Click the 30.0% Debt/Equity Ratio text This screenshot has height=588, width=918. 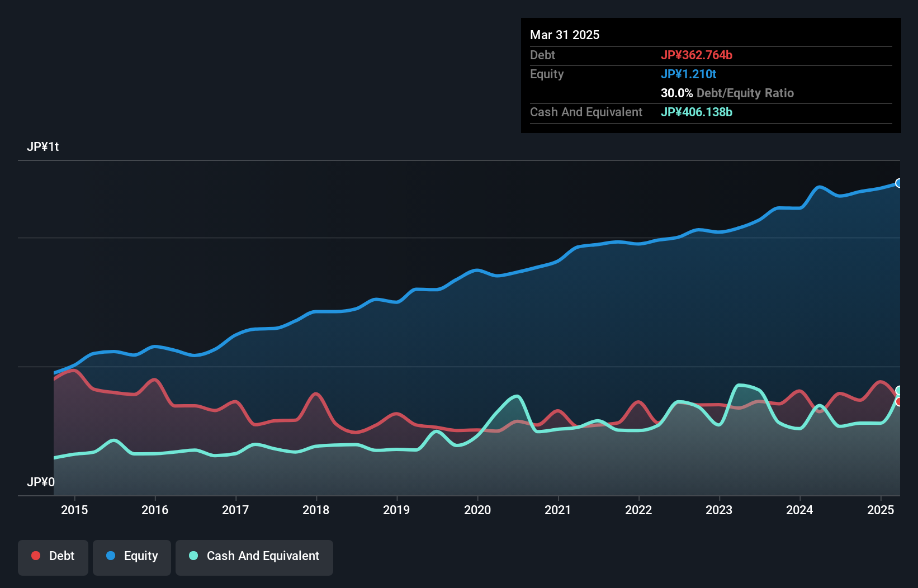pyautogui.click(x=727, y=93)
